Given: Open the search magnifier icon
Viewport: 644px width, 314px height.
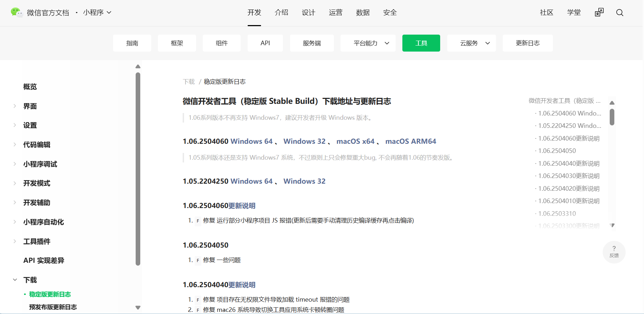Looking at the screenshot, I should click(620, 13).
